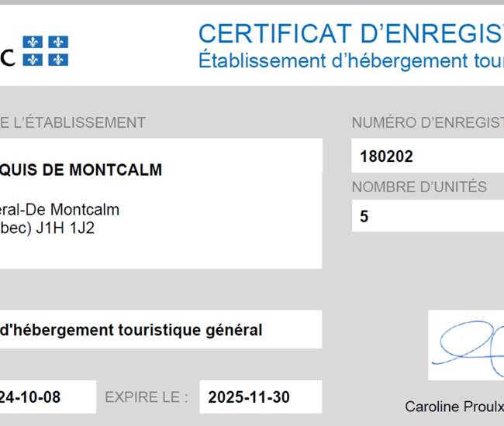Screen dimensions: 504x426
Task: Click the Québec fleur-de-lis flag logo
Action: [x=45, y=50]
